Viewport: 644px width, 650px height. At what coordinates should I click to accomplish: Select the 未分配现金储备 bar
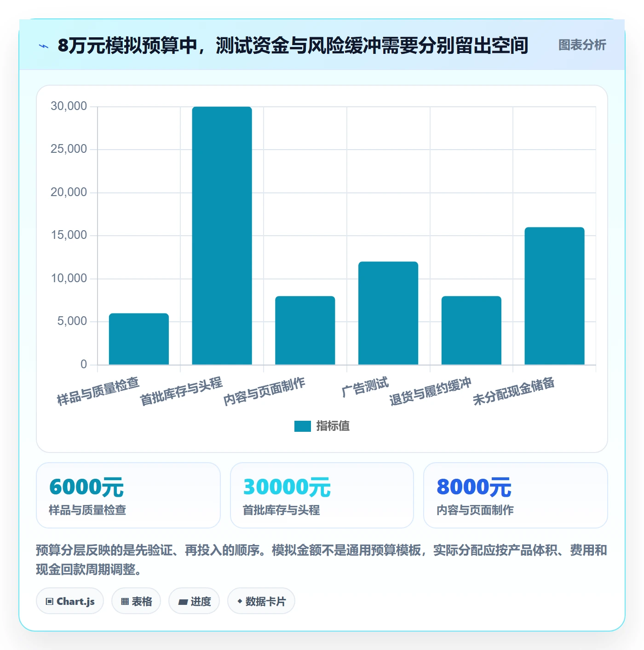click(x=555, y=296)
